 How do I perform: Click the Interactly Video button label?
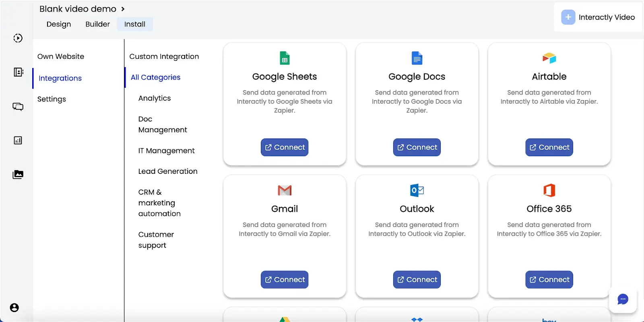pos(607,17)
